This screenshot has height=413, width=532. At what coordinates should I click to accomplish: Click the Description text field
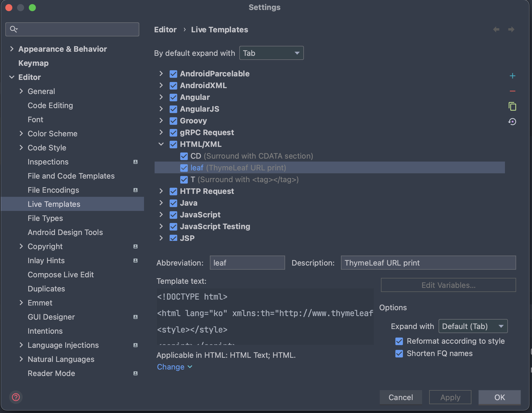428,263
